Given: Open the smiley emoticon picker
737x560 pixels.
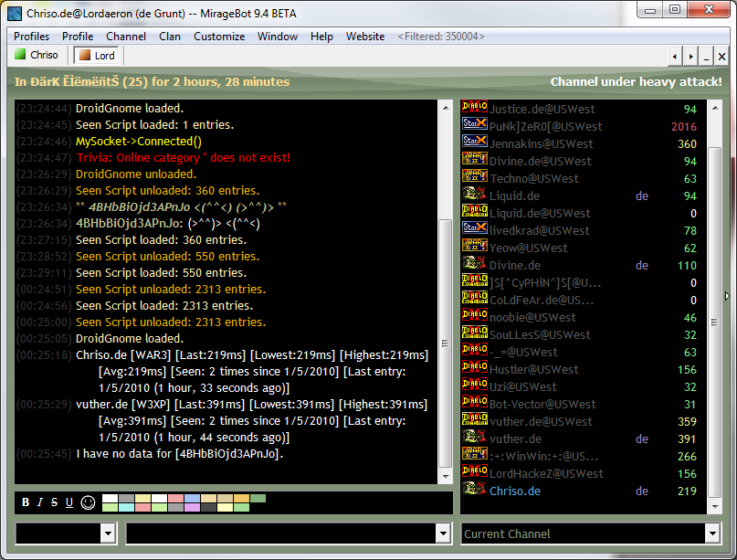Looking at the screenshot, I should point(88,502).
